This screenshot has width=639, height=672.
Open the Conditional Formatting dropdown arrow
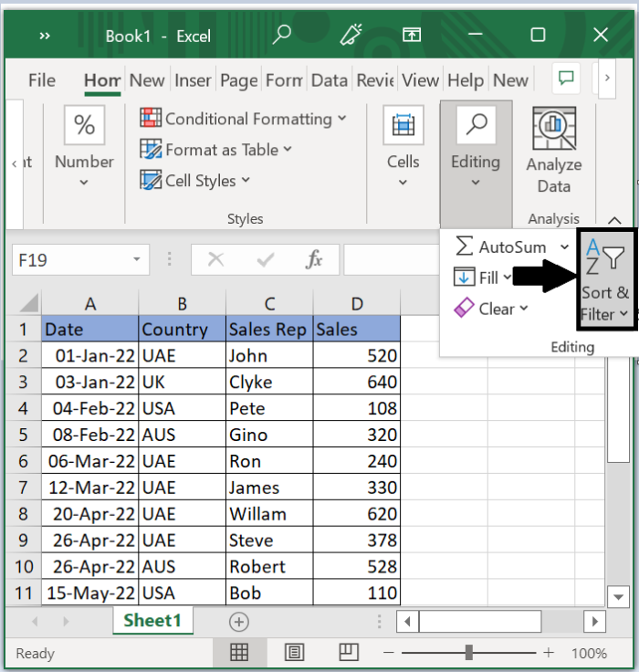pos(341,118)
